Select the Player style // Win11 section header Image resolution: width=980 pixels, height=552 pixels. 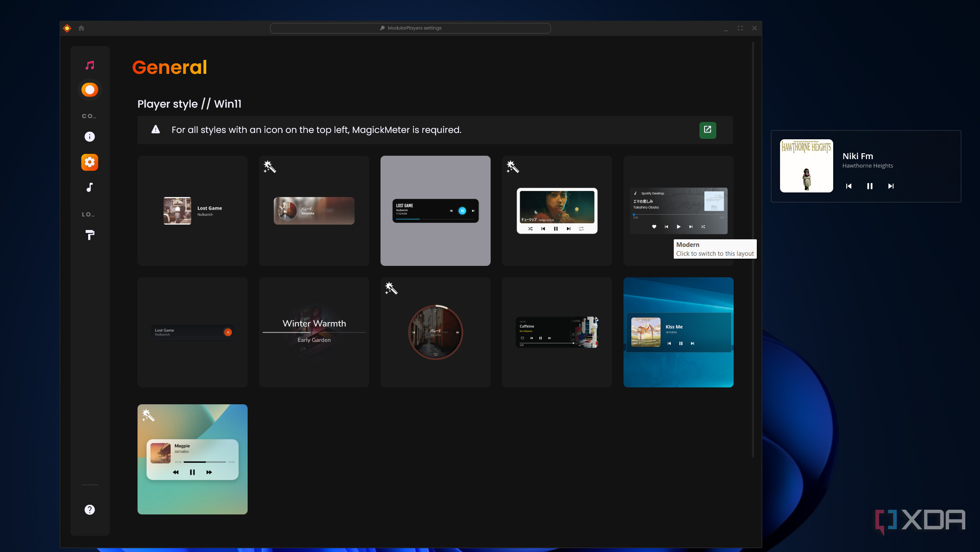tap(189, 104)
